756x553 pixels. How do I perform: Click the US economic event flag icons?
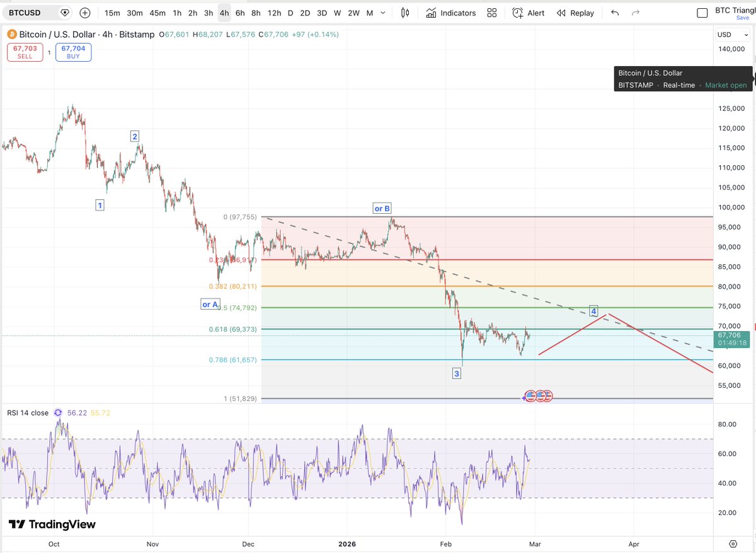click(538, 395)
